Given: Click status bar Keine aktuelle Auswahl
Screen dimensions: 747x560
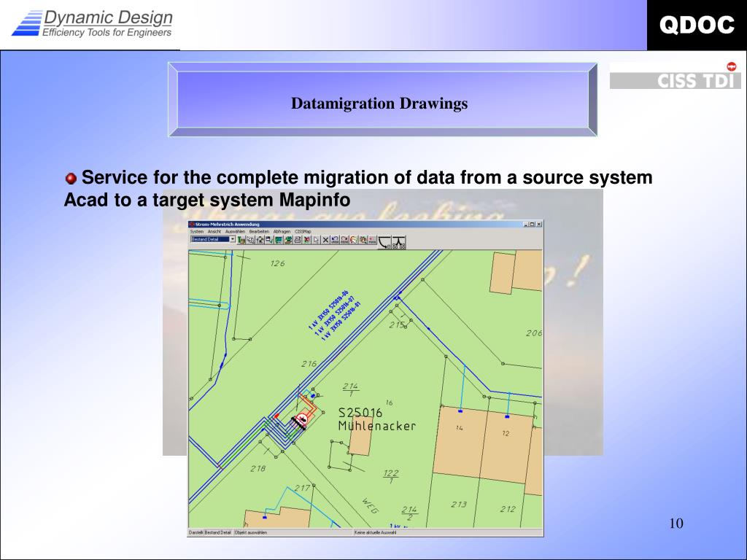Looking at the screenshot, I should pyautogui.click(x=375, y=532).
